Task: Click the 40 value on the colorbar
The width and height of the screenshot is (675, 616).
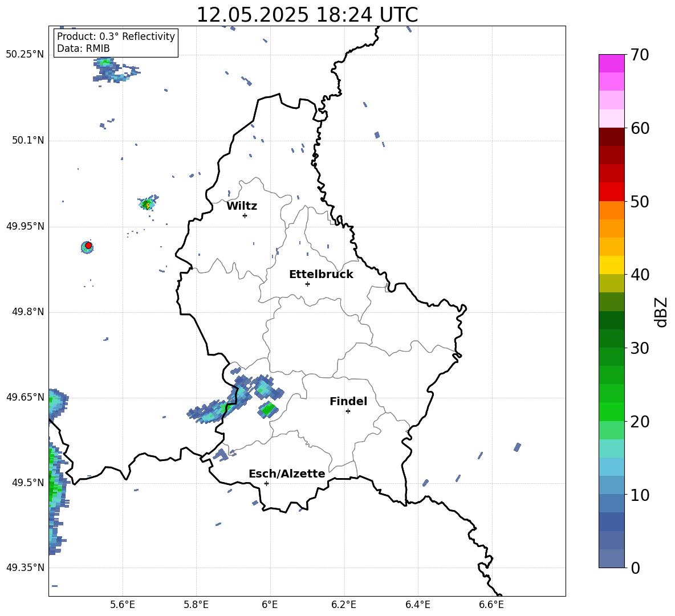Action: pyautogui.click(x=640, y=275)
